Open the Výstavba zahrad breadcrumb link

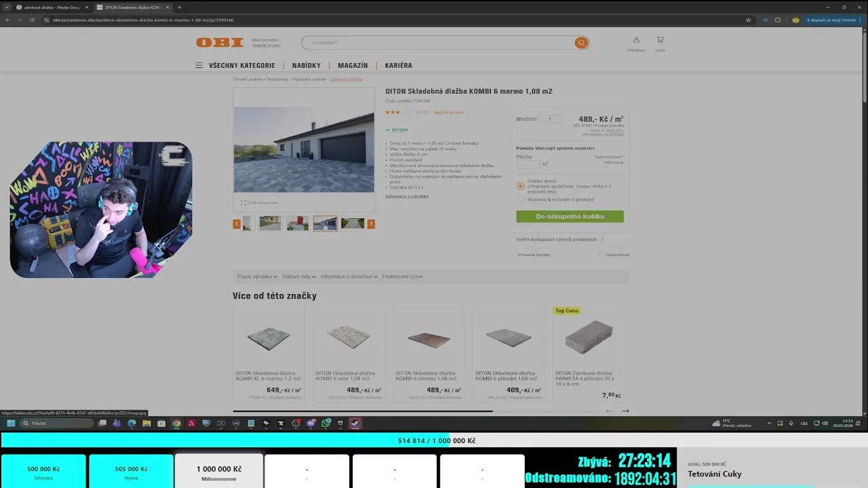(x=309, y=79)
